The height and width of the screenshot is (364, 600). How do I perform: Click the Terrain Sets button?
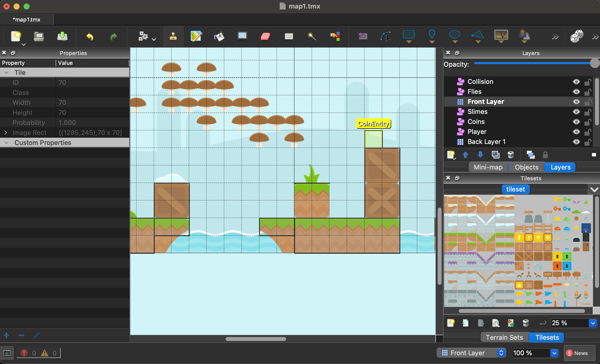tap(505, 337)
